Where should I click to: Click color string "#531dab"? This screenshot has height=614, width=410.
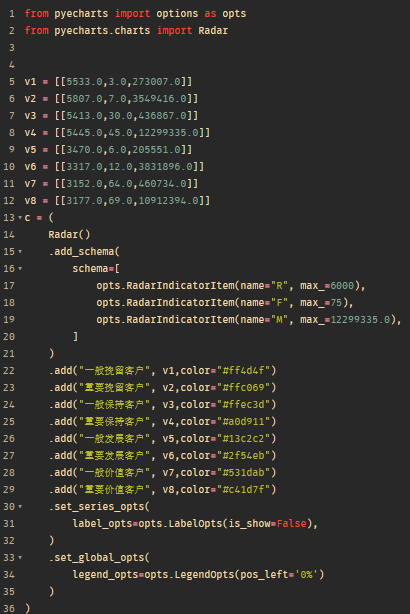pyautogui.click(x=243, y=473)
